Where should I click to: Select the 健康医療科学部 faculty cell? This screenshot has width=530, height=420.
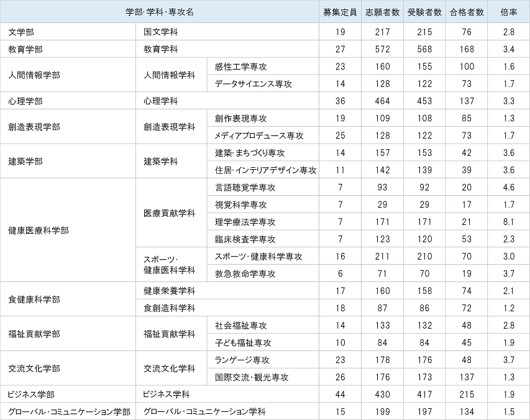[39, 231]
